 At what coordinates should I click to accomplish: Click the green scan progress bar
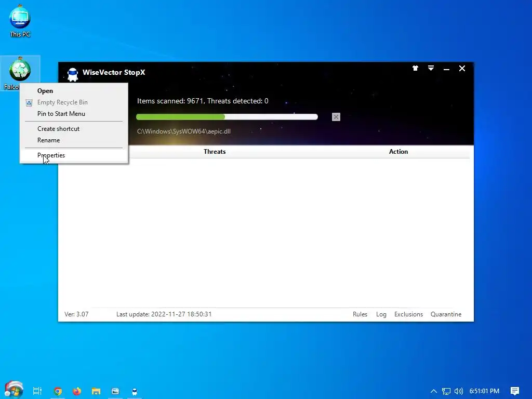[227, 117]
